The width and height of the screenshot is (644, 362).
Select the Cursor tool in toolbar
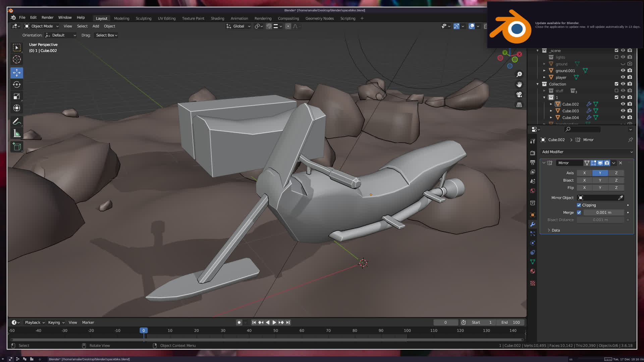pos(17,60)
